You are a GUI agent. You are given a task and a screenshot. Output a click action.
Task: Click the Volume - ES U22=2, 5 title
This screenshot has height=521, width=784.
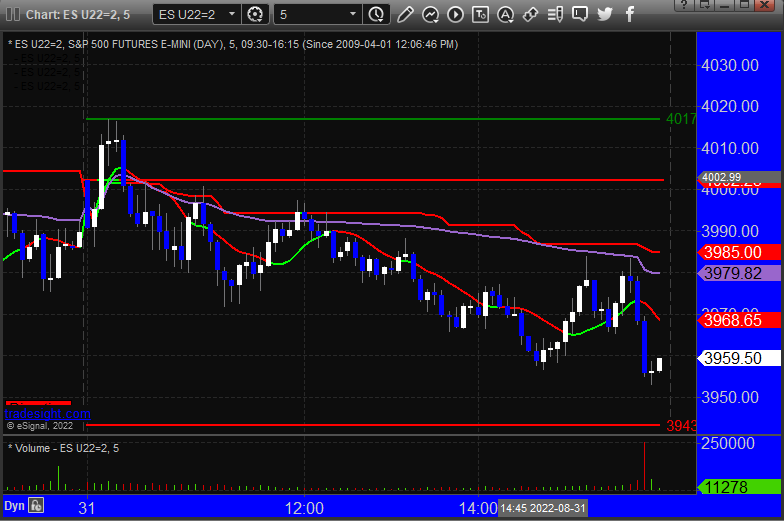(x=64, y=448)
